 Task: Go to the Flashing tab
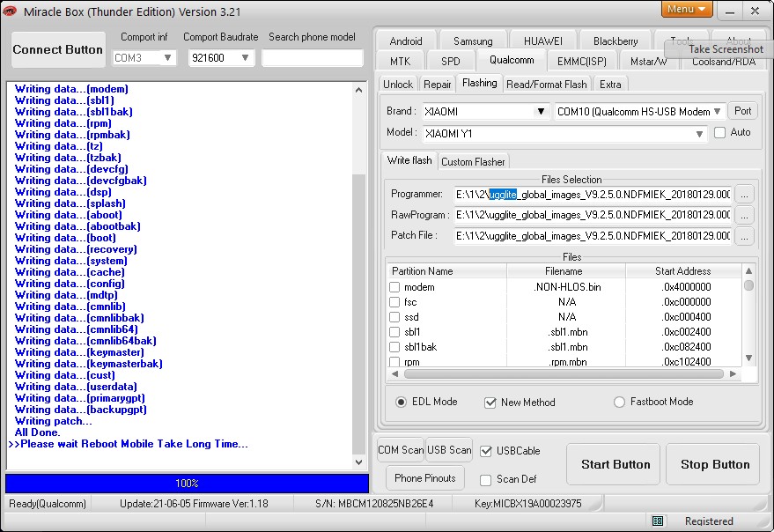pos(480,83)
